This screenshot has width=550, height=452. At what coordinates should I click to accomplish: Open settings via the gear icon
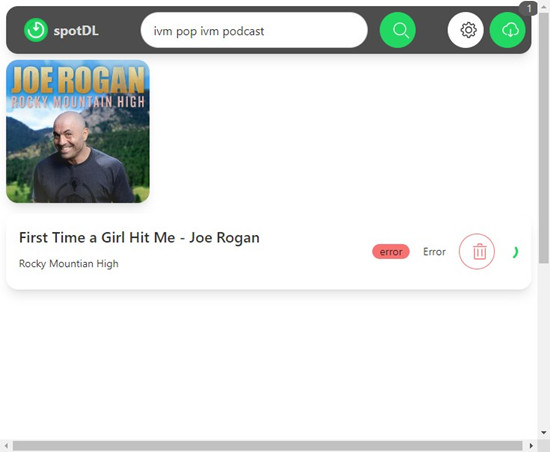(x=465, y=30)
